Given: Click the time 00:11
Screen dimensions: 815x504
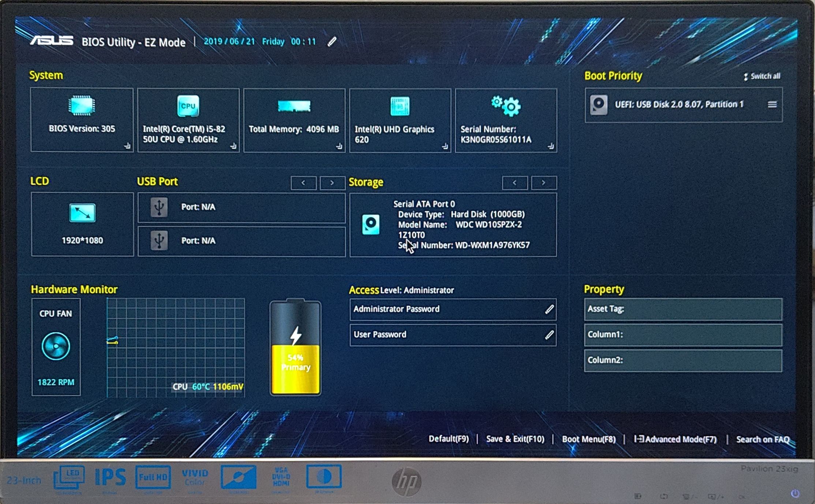Looking at the screenshot, I should [303, 42].
